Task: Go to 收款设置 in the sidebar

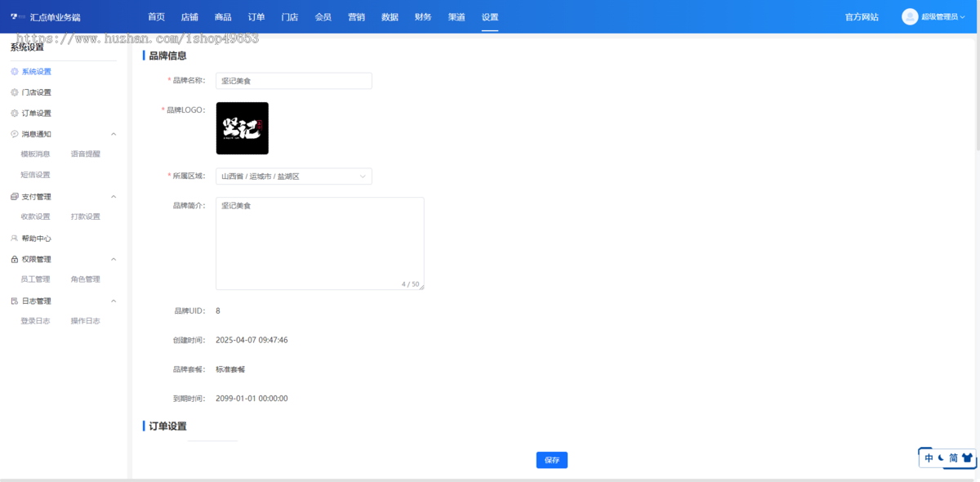Action: click(x=35, y=216)
